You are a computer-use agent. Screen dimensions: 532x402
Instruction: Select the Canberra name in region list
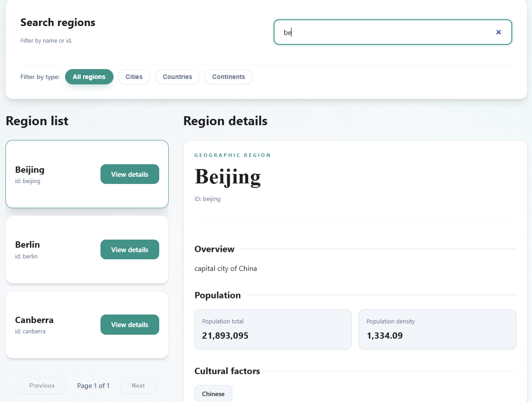coord(34,320)
